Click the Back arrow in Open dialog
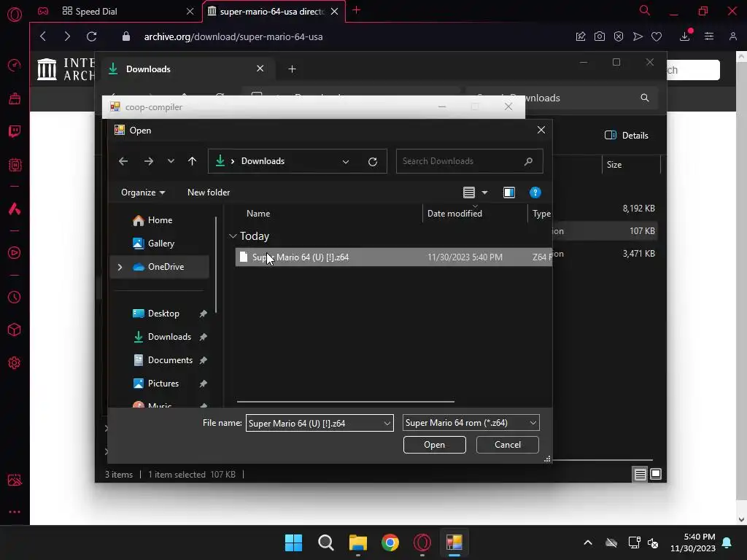Screen dimensions: 747x560 click(123, 161)
